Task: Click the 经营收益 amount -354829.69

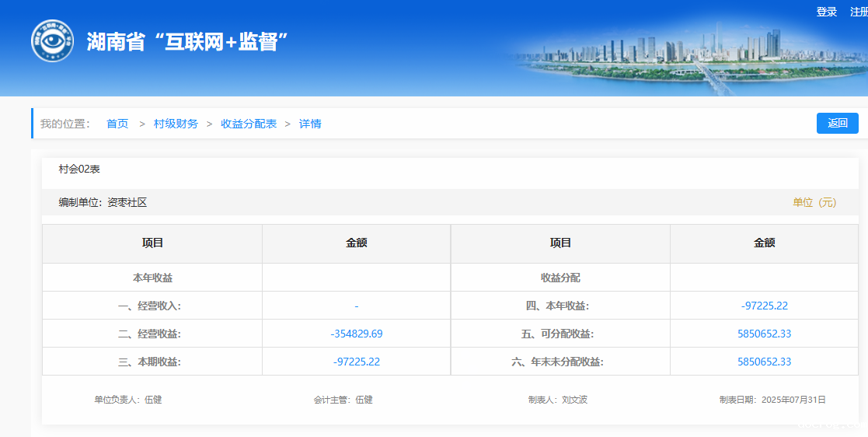Action: click(x=356, y=334)
